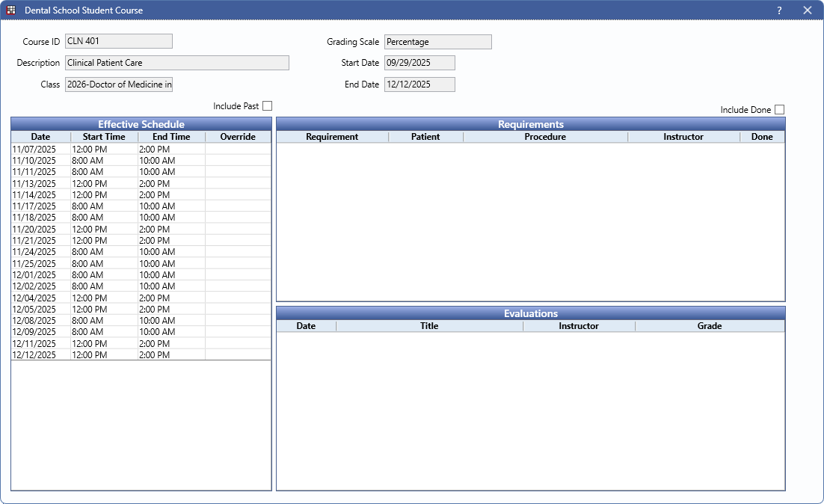Click the Course ID field

[118, 41]
